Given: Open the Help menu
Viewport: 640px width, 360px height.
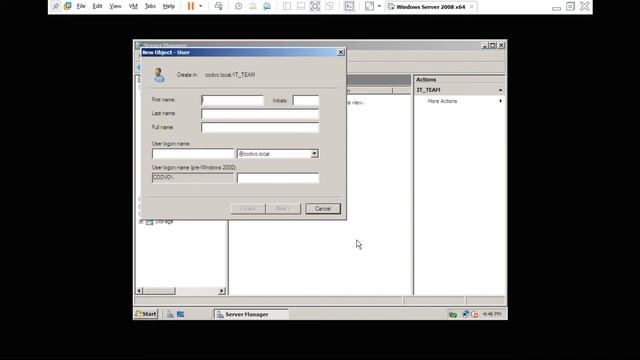Looking at the screenshot, I should (169, 6).
